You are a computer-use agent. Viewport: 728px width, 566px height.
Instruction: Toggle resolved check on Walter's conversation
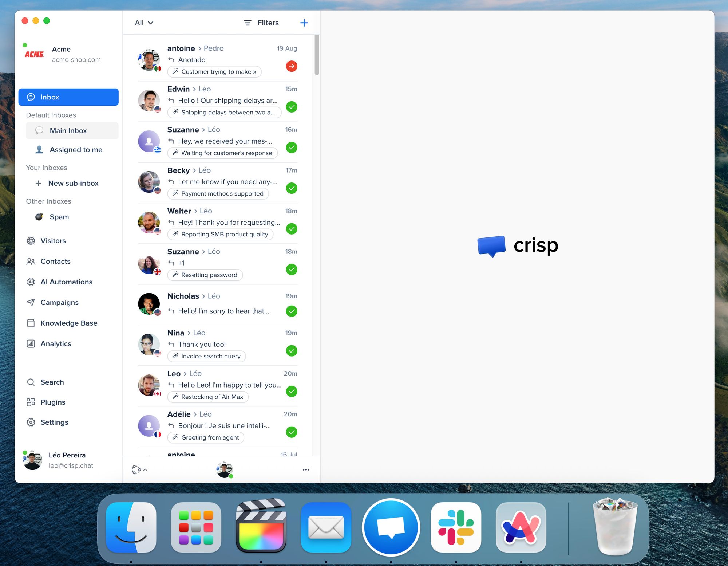pos(292,229)
